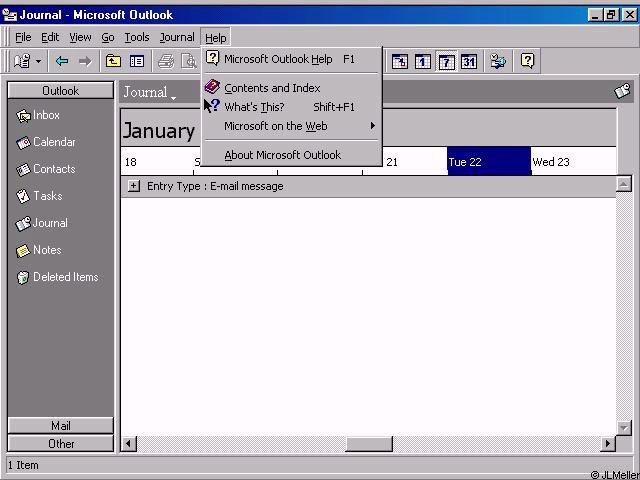Click the Print Preview toolbar icon

tap(189, 61)
